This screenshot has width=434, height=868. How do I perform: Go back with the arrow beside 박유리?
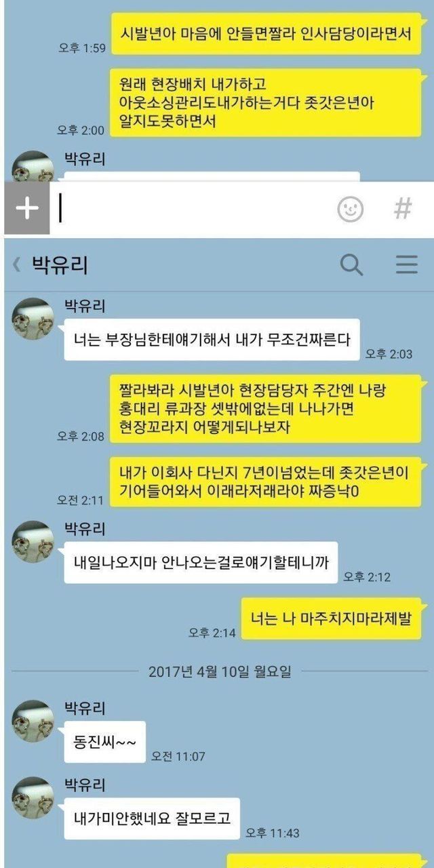point(17,264)
